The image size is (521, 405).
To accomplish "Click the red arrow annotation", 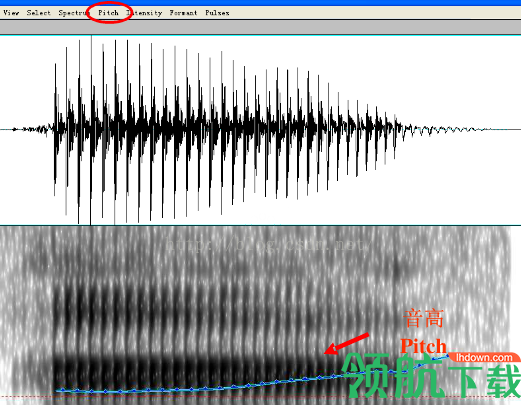I will [x=346, y=343].
